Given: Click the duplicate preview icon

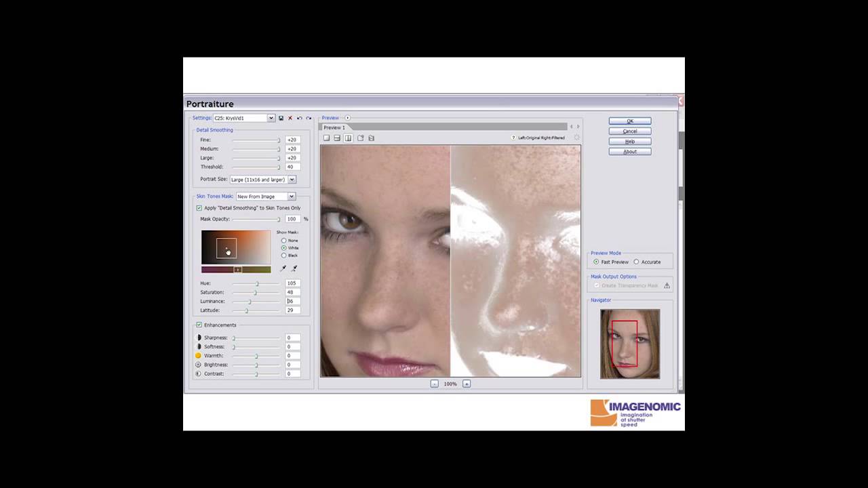Looking at the screenshot, I should tap(371, 138).
